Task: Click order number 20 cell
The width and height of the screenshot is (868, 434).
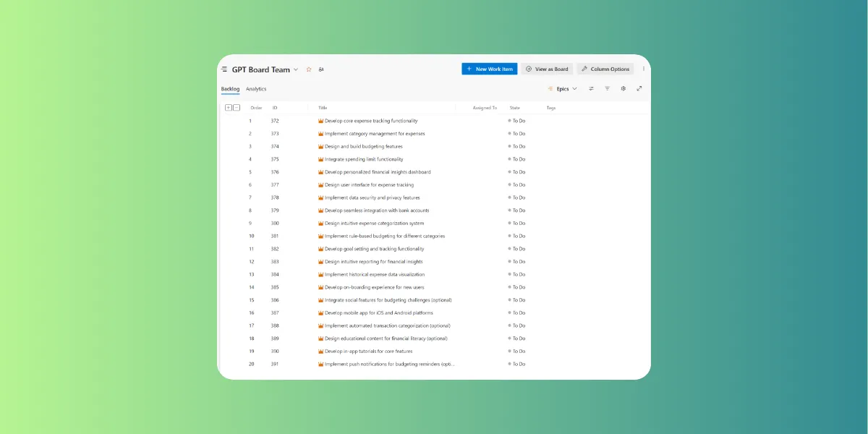Action: pos(252,364)
